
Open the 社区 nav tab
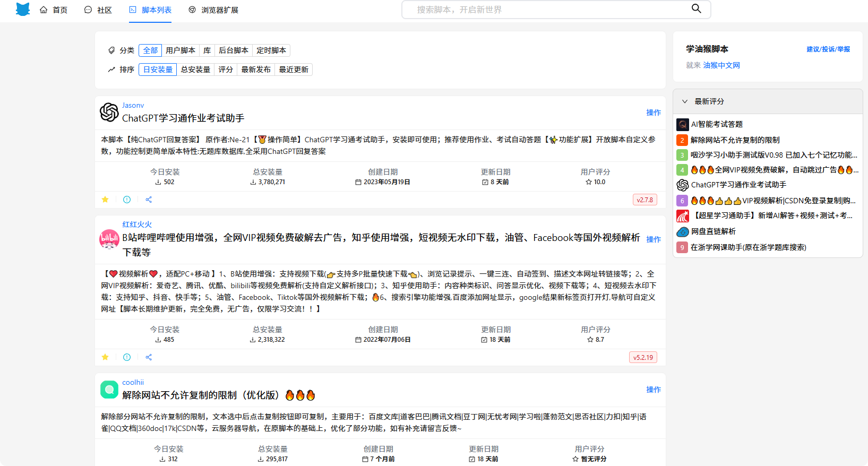click(98, 10)
